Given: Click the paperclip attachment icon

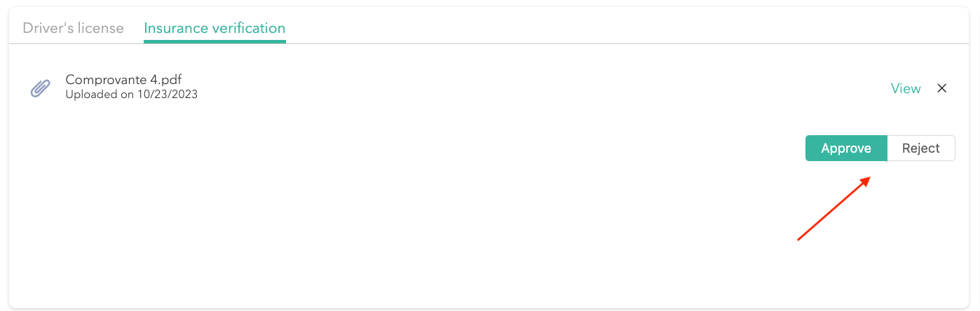Looking at the screenshot, I should 40,88.
